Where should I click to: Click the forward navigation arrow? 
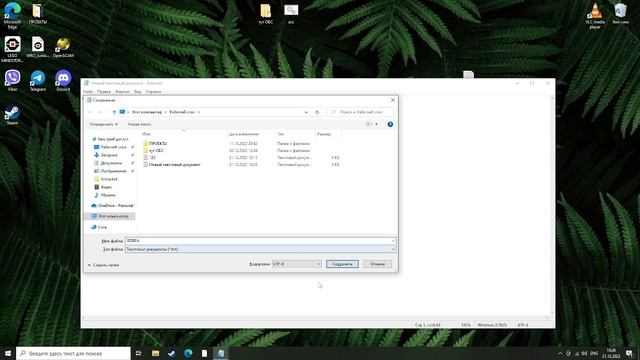100,112
